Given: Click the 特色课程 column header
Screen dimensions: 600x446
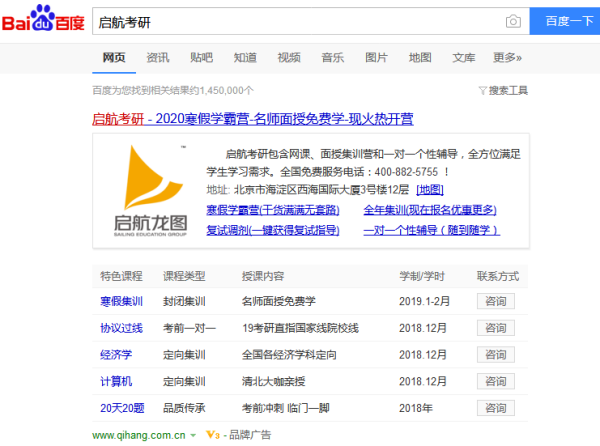Looking at the screenshot, I should pyautogui.click(x=121, y=276).
